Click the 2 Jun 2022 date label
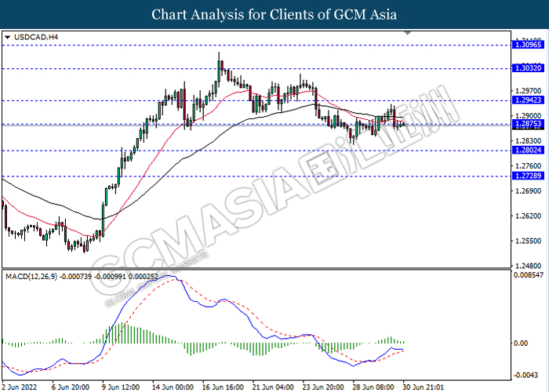The image size is (549, 392). tap(20, 387)
